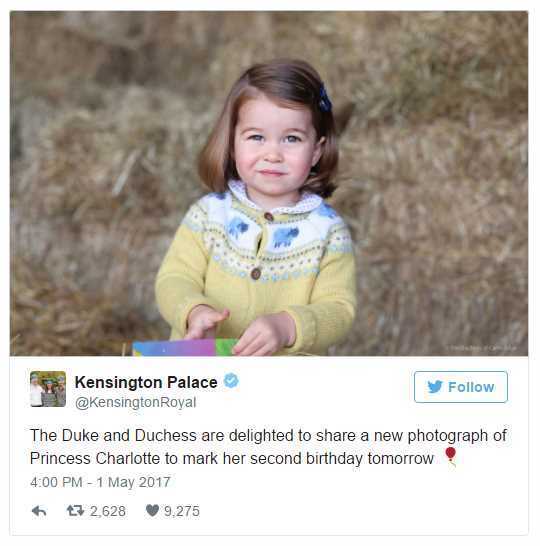Click the tweet text about Princess Charlotte's birthday
This screenshot has height=546, width=540.
click(268, 447)
